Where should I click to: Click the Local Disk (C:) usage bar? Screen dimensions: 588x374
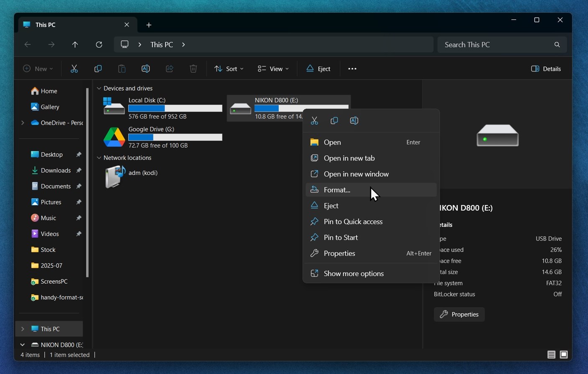(175, 109)
